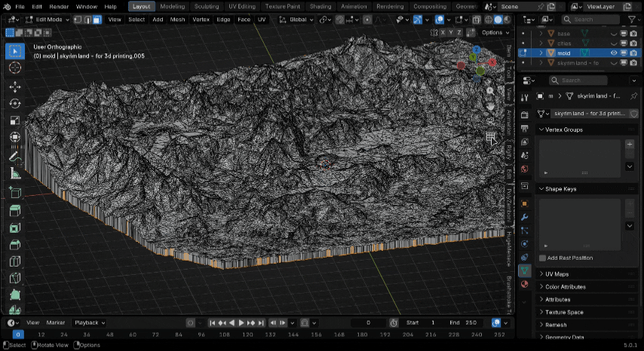This screenshot has width=644, height=351.
Task: Pick the Scale tool
Action: coord(15,121)
